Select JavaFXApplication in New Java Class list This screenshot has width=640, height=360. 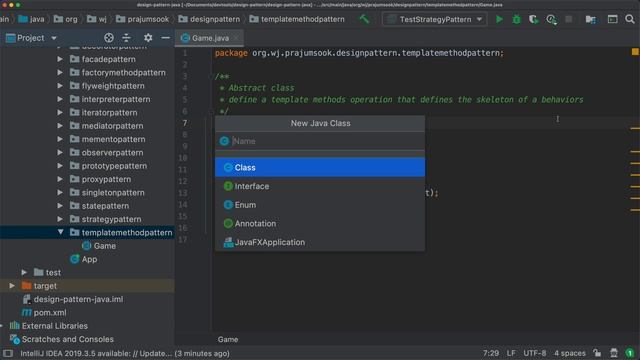[x=320, y=242]
